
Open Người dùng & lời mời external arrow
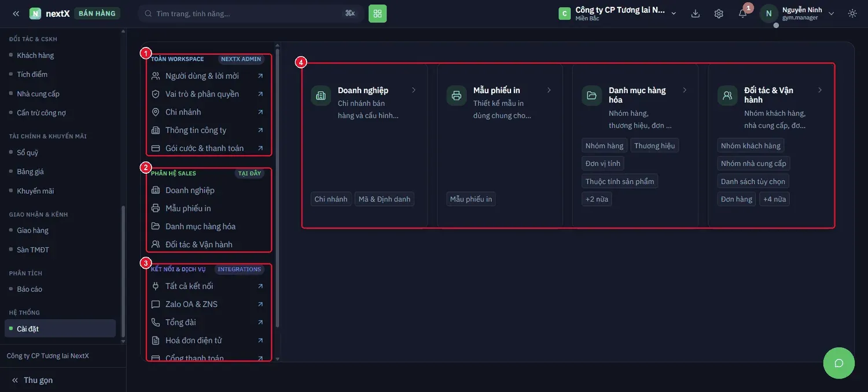(260, 76)
